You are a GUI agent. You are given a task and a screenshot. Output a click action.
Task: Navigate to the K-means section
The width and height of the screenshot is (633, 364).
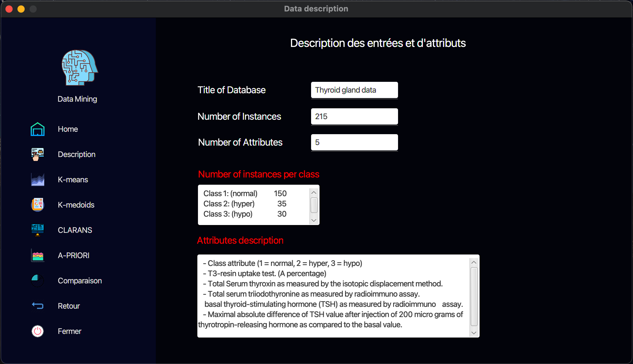click(73, 180)
